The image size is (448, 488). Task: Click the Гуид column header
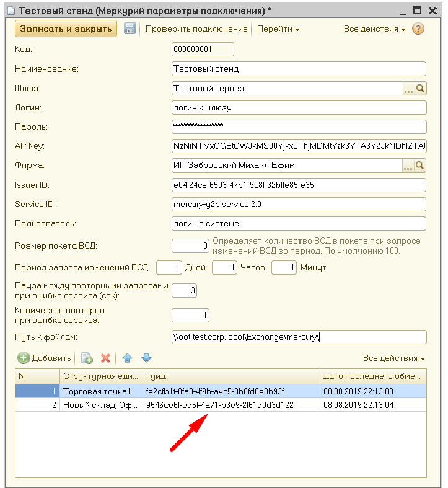pos(231,376)
